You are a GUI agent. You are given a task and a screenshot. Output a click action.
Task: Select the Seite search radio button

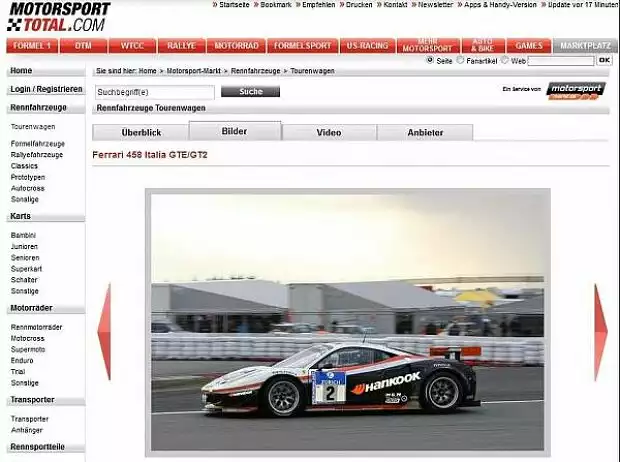pyautogui.click(x=430, y=60)
